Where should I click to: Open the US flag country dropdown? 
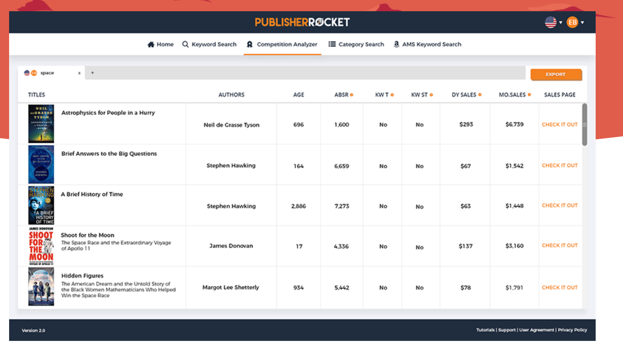[x=553, y=22]
